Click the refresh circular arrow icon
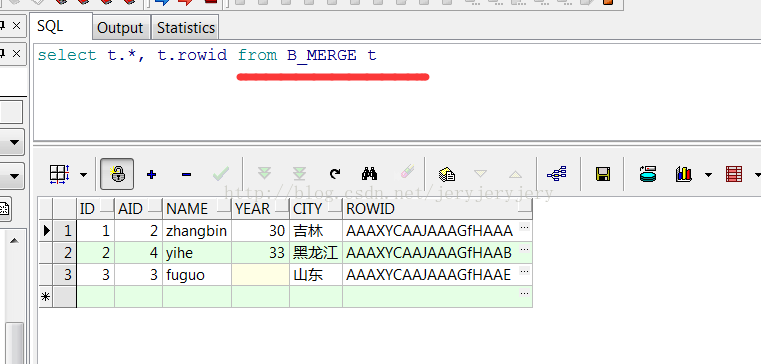The image size is (761, 364). (334, 174)
